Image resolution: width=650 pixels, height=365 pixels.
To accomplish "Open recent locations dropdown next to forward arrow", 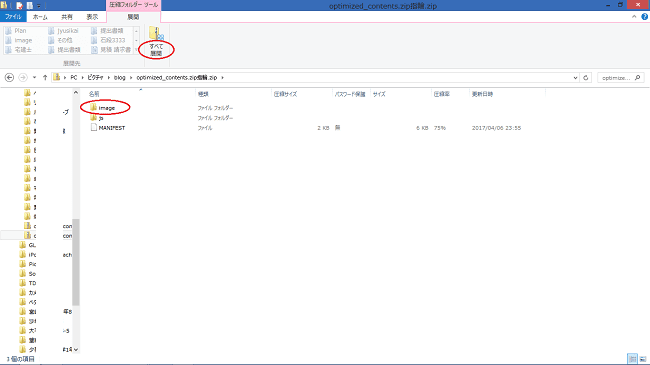I will click(x=34, y=78).
